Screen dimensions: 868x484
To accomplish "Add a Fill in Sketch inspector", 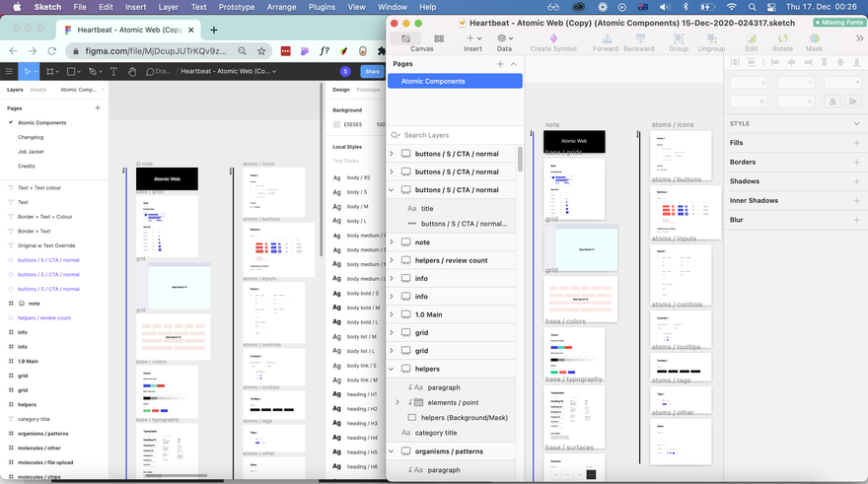I will pyautogui.click(x=856, y=143).
